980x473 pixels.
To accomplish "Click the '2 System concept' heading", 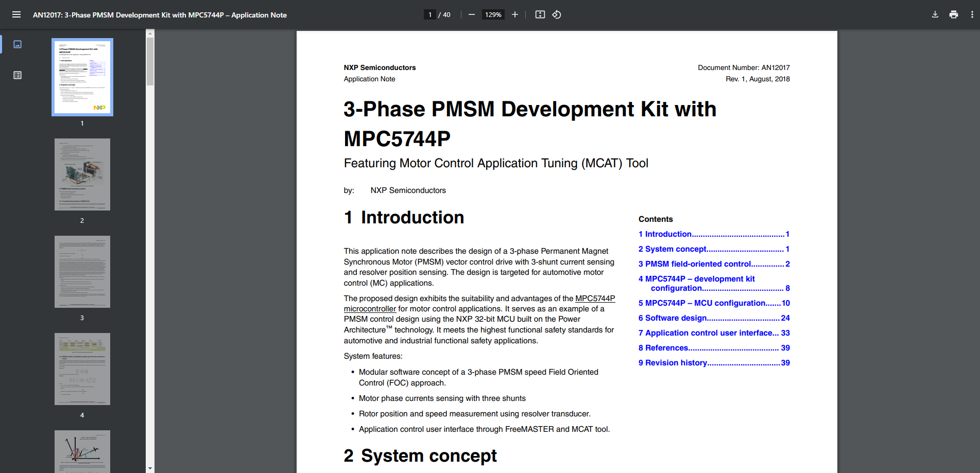I will coord(420,456).
